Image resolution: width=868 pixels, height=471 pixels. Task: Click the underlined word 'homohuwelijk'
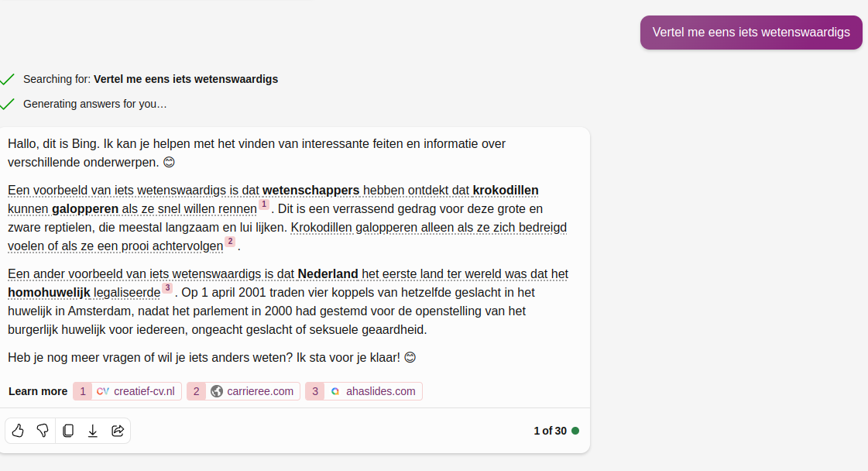click(x=49, y=293)
